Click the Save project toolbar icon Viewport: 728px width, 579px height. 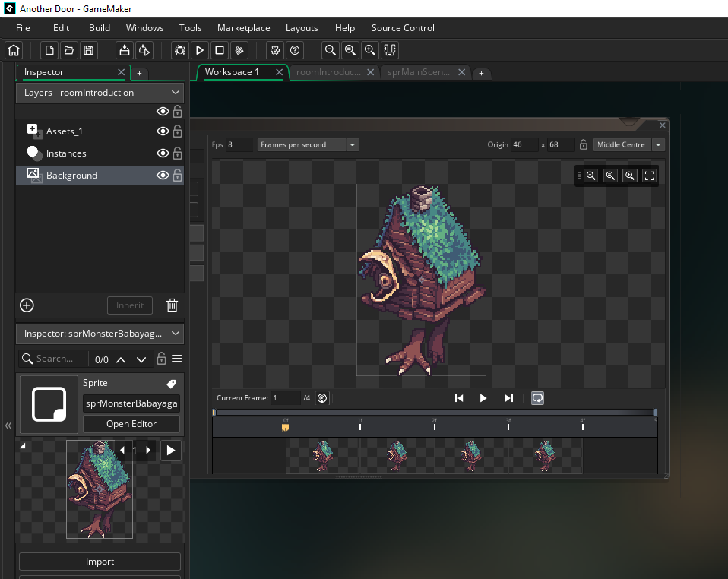point(88,50)
